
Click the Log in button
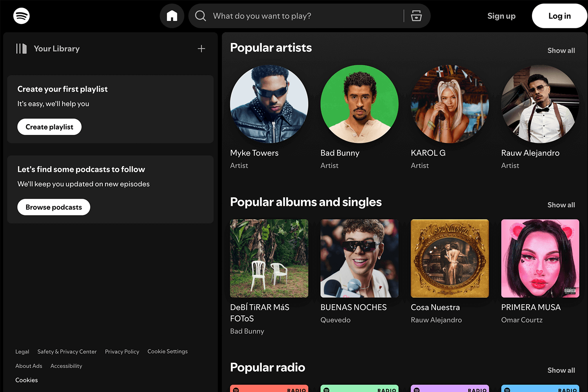559,16
